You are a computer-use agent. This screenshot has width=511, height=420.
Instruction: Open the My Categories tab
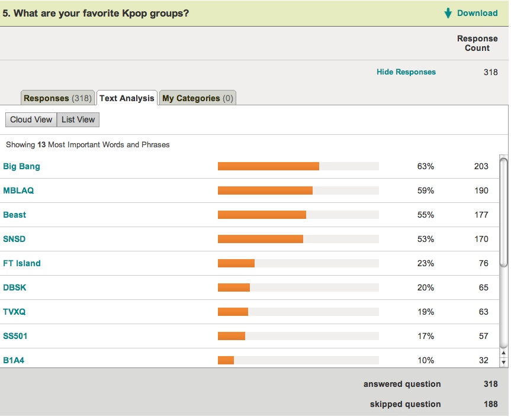tap(197, 98)
